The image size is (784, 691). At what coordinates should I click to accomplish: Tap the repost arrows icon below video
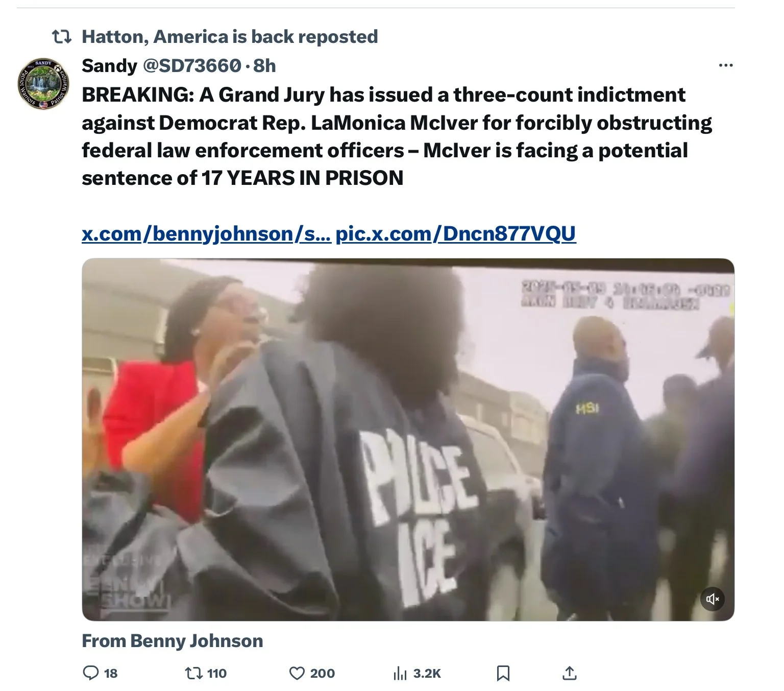coord(193,673)
